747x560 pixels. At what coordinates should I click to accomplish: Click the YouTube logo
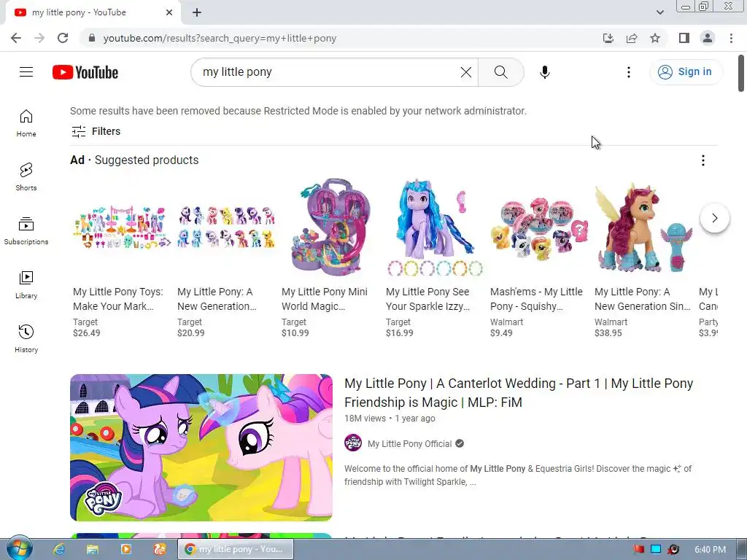pos(85,72)
